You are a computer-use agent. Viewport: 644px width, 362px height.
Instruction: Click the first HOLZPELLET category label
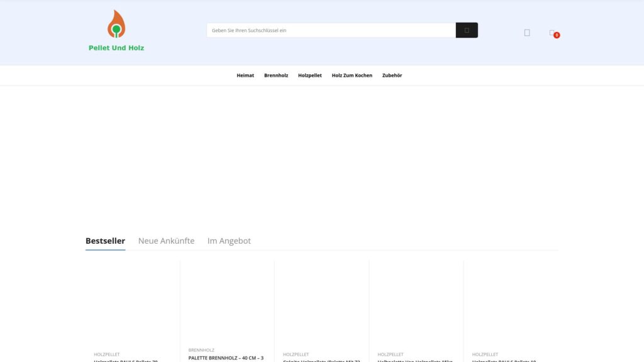click(x=108, y=354)
